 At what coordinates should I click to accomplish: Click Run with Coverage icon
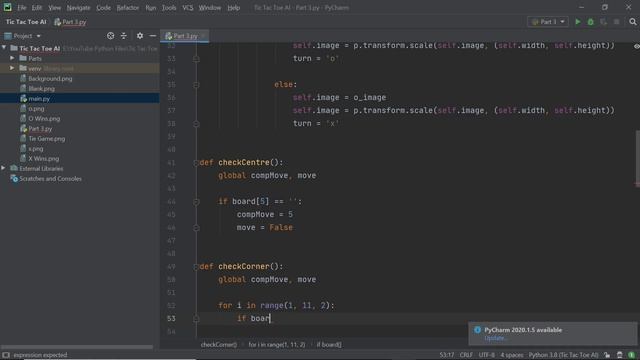(x=604, y=22)
